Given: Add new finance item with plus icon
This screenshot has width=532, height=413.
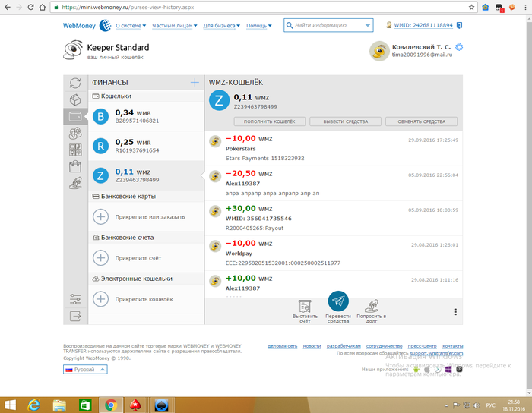Looking at the screenshot, I should [x=195, y=82].
